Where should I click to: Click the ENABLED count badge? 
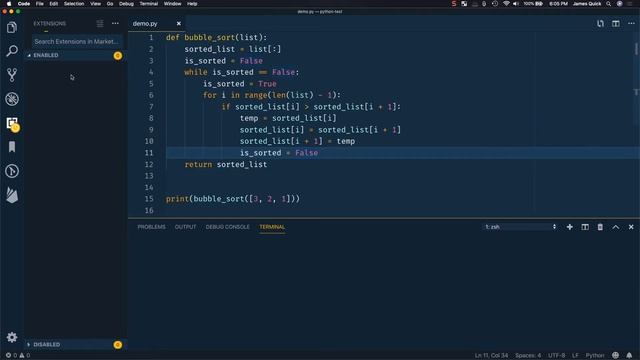[x=118, y=56]
